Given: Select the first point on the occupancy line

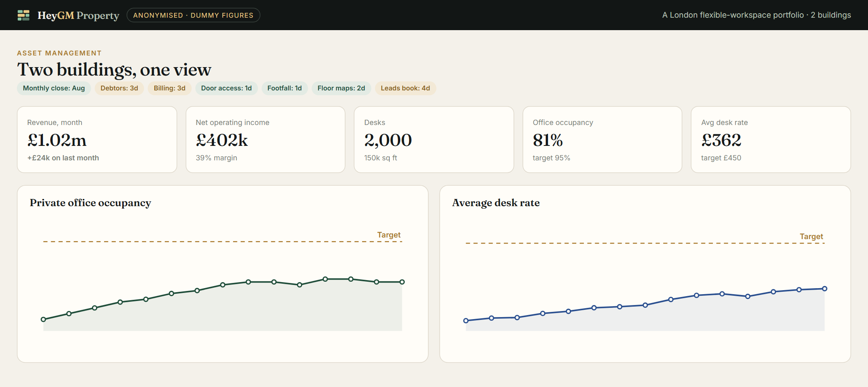Looking at the screenshot, I should coord(43,319).
